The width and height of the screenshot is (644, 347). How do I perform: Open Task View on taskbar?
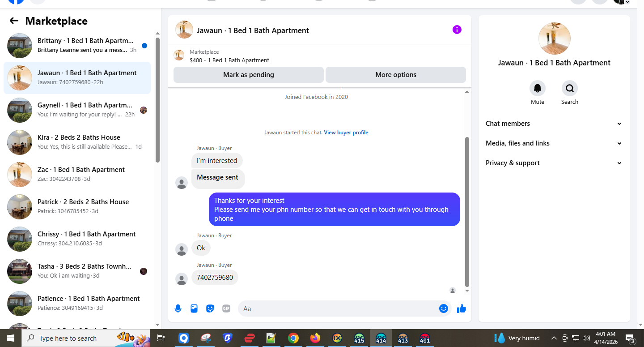(161, 338)
